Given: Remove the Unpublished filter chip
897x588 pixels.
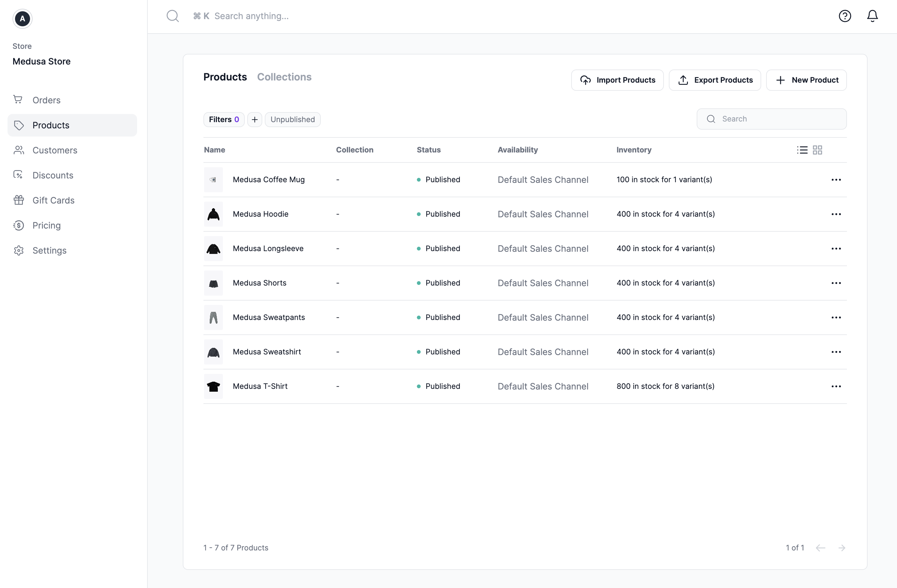Looking at the screenshot, I should coord(292,119).
